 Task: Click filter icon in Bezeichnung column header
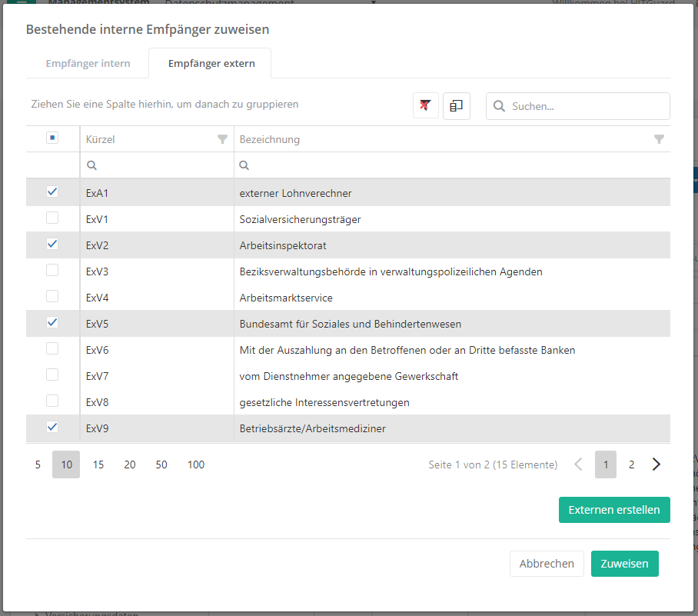[x=659, y=139]
